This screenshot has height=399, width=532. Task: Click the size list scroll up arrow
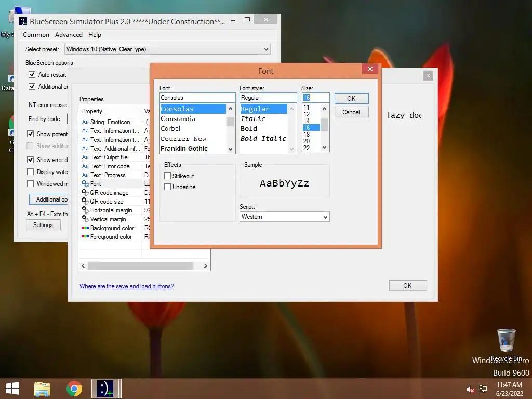[x=324, y=109]
